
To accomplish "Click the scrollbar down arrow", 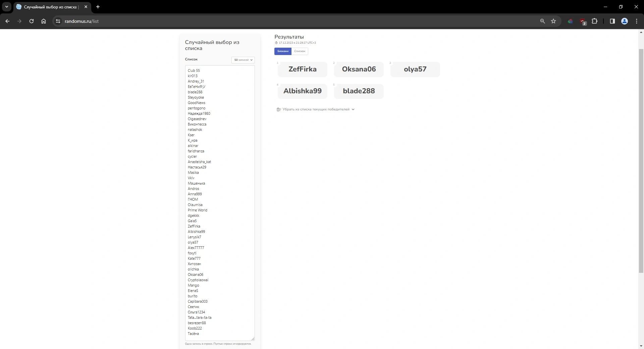I will (641, 346).
